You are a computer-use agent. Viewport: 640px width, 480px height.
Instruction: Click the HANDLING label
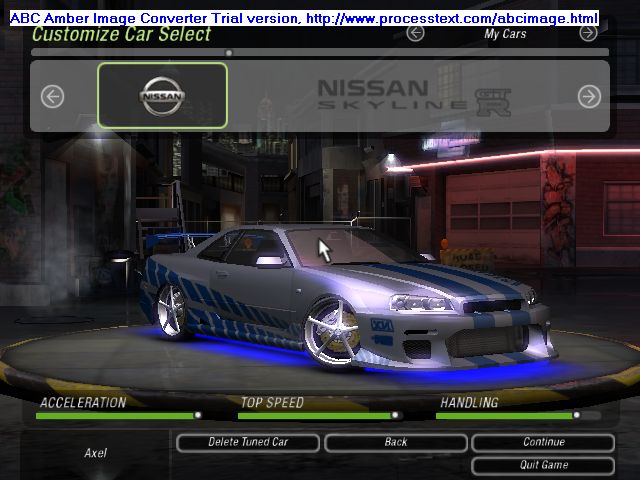469,403
